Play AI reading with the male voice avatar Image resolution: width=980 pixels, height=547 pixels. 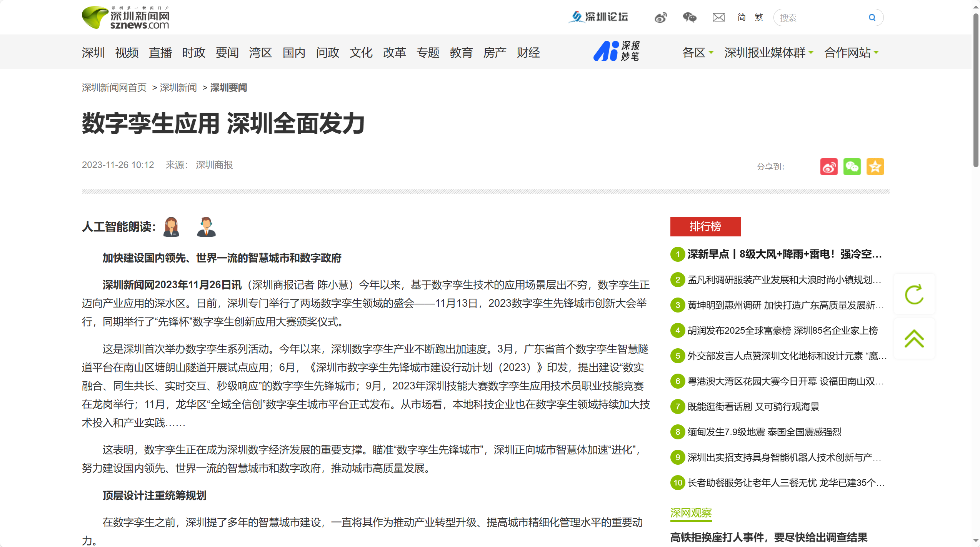207,227
